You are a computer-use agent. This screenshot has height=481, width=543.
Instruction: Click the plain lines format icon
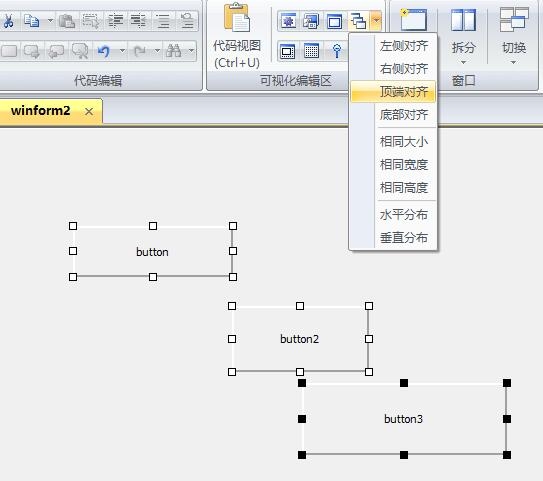[x=163, y=21]
